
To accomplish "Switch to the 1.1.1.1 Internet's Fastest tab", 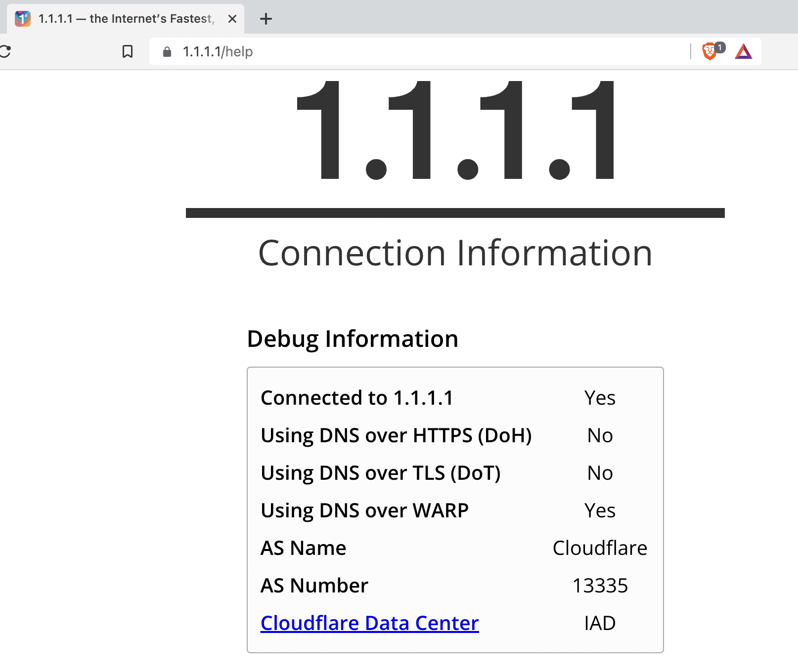I will tap(126, 19).
